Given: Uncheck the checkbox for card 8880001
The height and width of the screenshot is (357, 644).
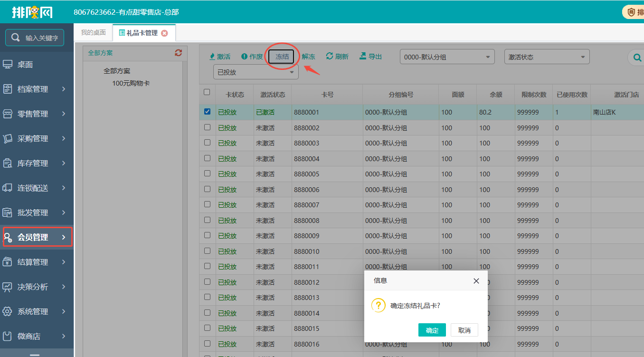Looking at the screenshot, I should click(207, 112).
